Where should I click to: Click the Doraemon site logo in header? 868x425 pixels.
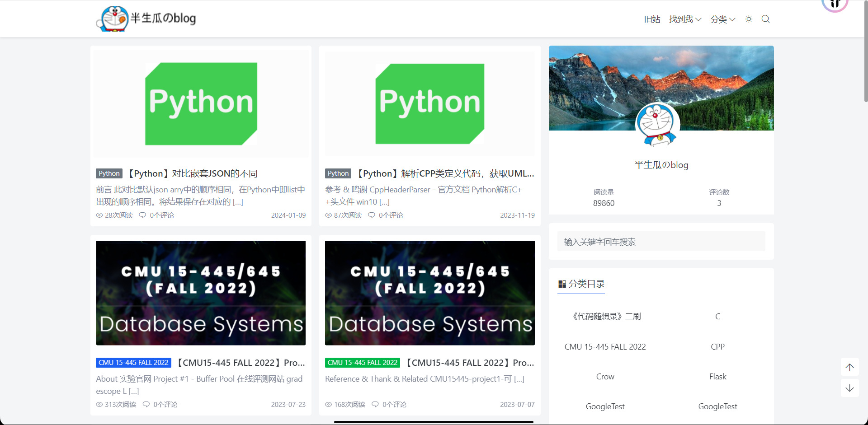click(146, 19)
